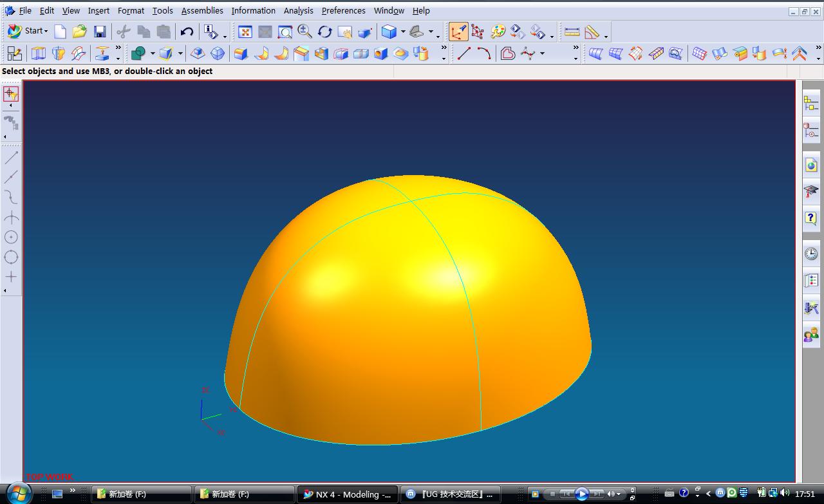Expand the spline tool dropdown arrow

(x=542, y=54)
